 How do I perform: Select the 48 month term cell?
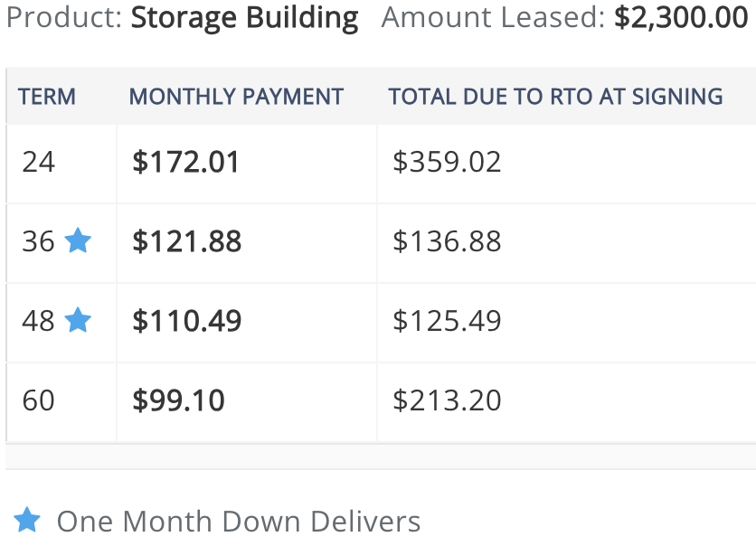point(61,323)
